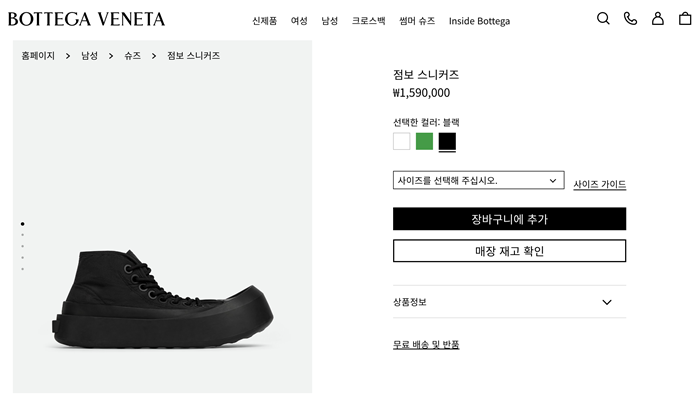
Task: Expand the 상품정보 section chevron
Action: 607,302
